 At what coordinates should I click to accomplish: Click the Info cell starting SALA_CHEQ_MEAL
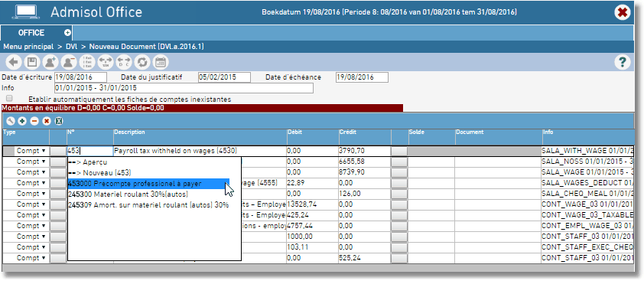(587, 194)
